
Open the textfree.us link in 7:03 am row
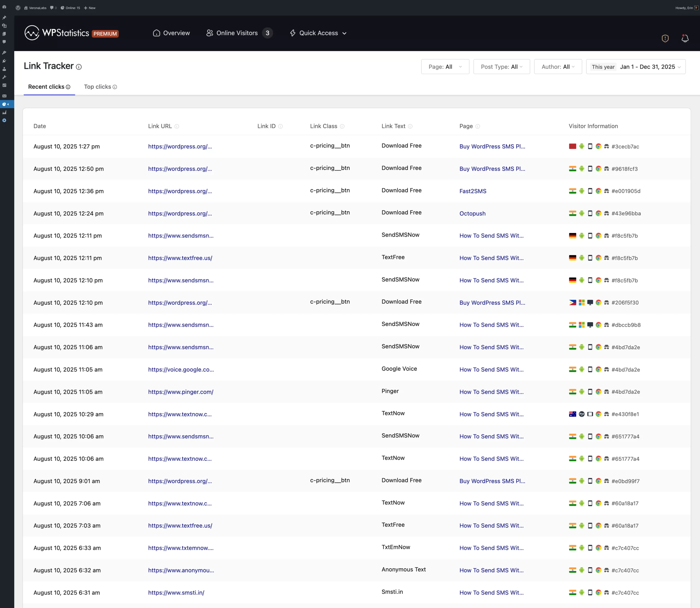[x=180, y=525]
